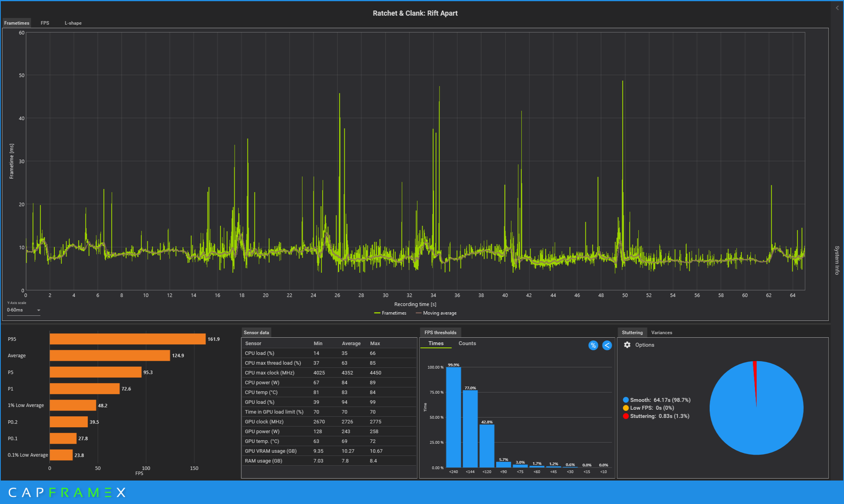
Task: Open the Options gear icon
Action: pos(627,345)
